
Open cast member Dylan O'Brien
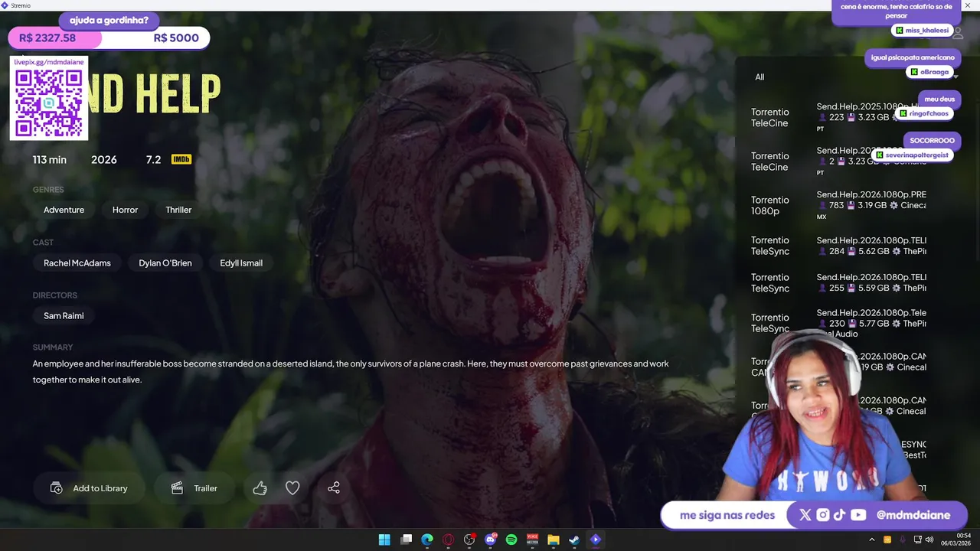pos(165,262)
